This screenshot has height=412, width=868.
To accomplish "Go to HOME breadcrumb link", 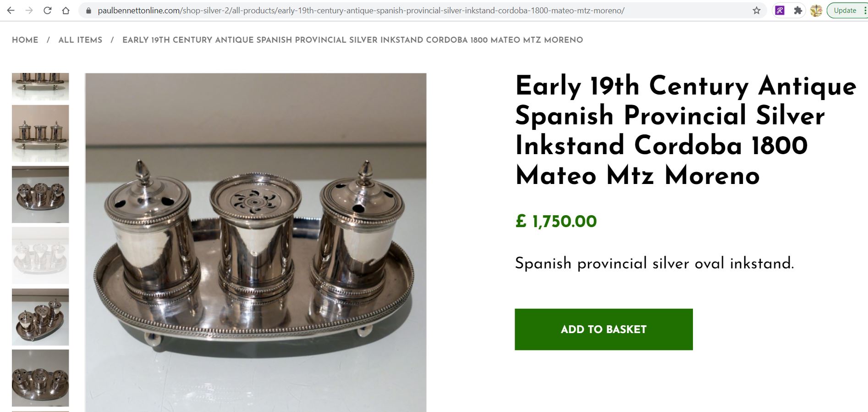I will click(x=25, y=40).
